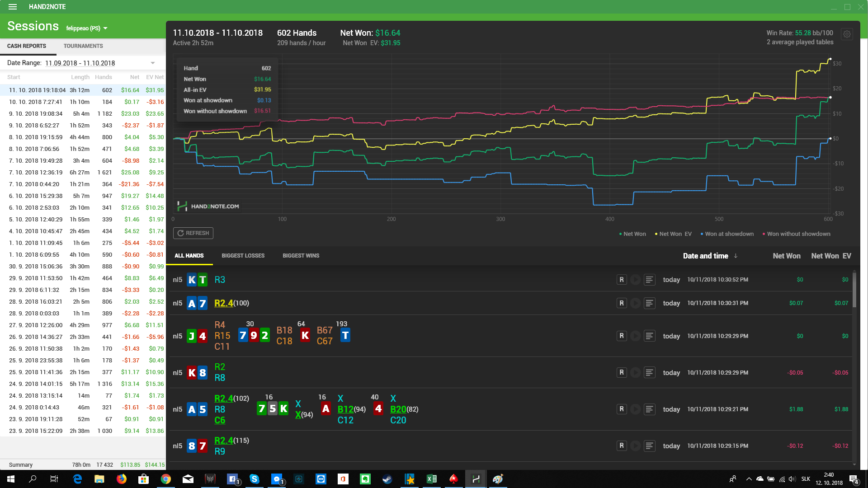Viewport: 868px width, 488px height.
Task: Show hidden system tray icons
Action: (749, 479)
